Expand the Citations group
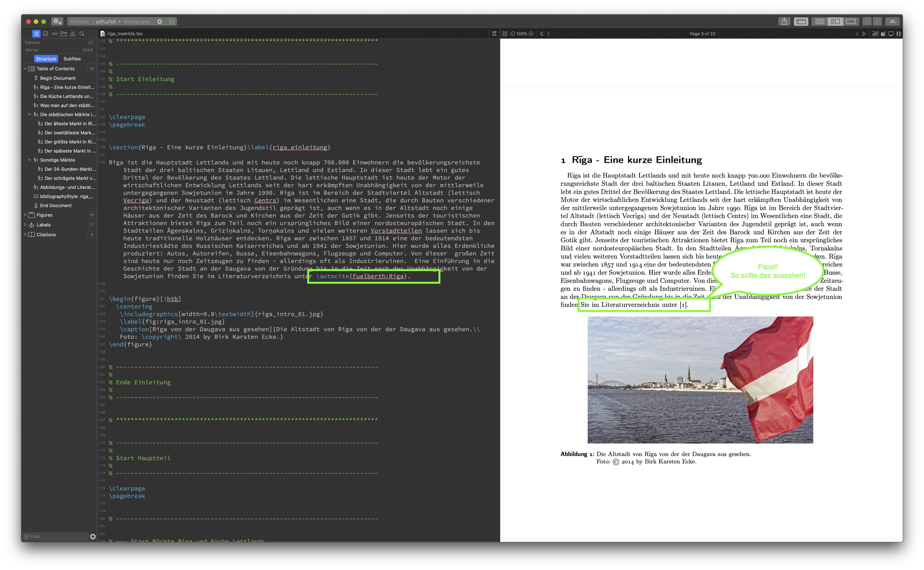 point(25,234)
